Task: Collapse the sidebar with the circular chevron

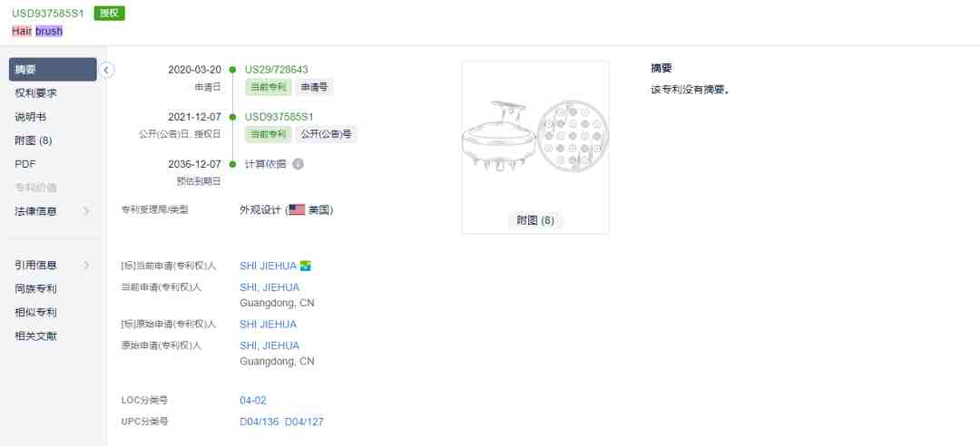Action: point(107,70)
